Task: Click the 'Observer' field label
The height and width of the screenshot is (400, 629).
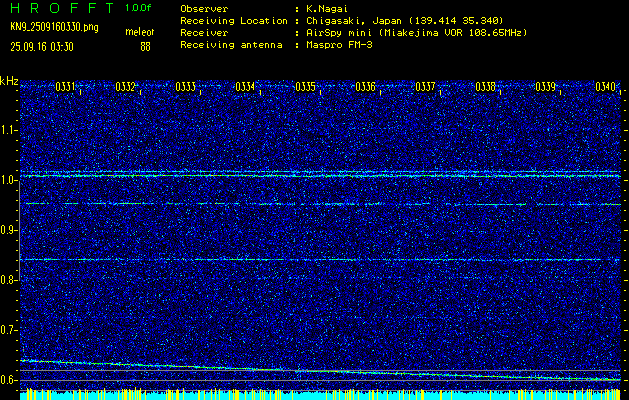Action: [204, 8]
